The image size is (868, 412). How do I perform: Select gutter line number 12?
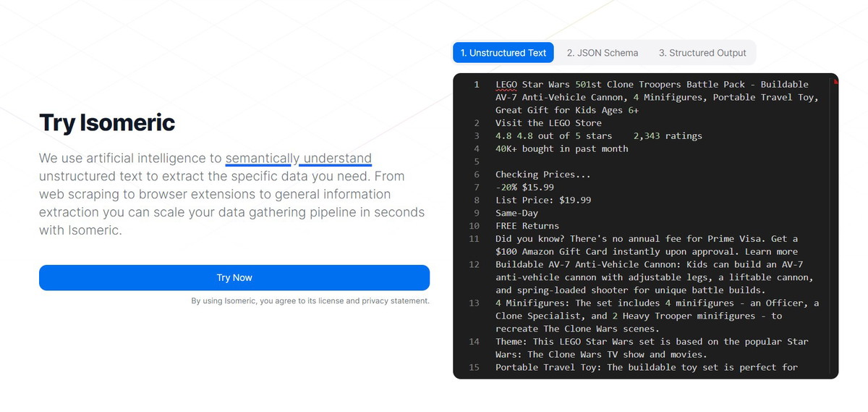474,264
